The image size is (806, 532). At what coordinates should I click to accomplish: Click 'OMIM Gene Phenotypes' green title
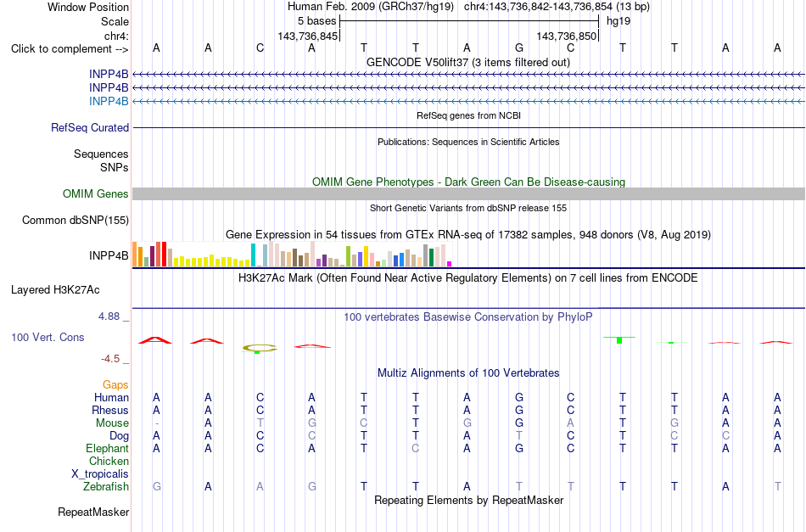coord(468,182)
